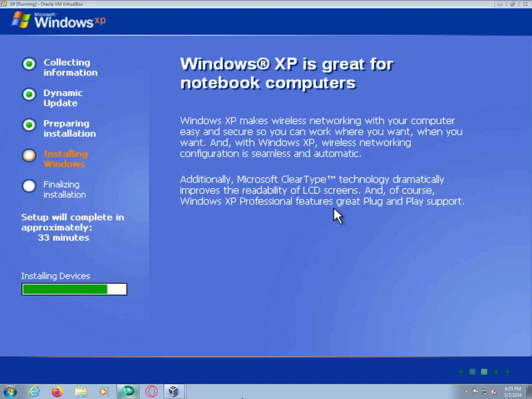Click the 'Preparing installation' label
Viewport: 532px width, 399px height.
(x=70, y=128)
